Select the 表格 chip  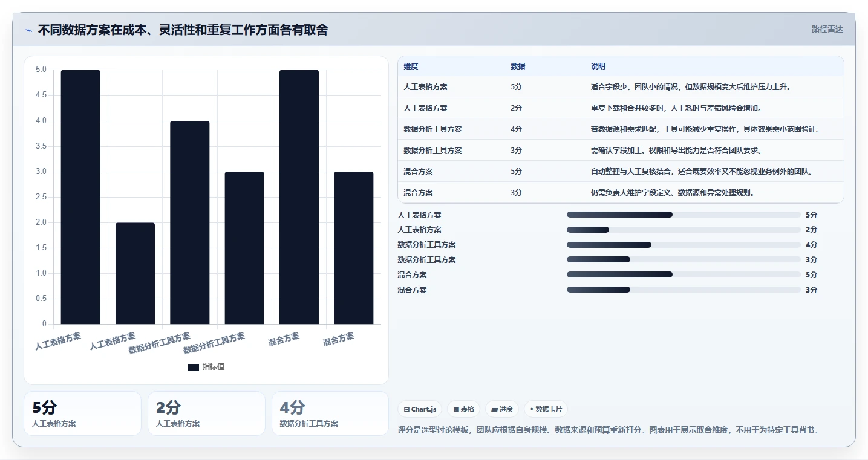click(463, 409)
